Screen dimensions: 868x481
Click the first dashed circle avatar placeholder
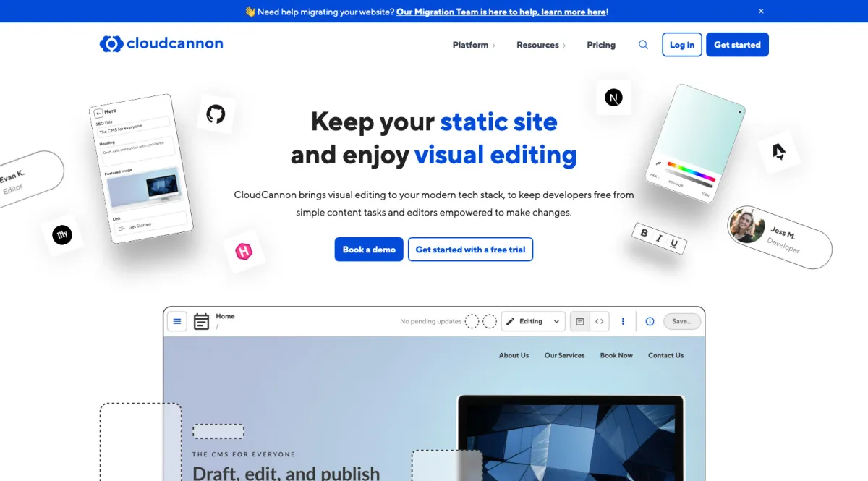(472, 321)
